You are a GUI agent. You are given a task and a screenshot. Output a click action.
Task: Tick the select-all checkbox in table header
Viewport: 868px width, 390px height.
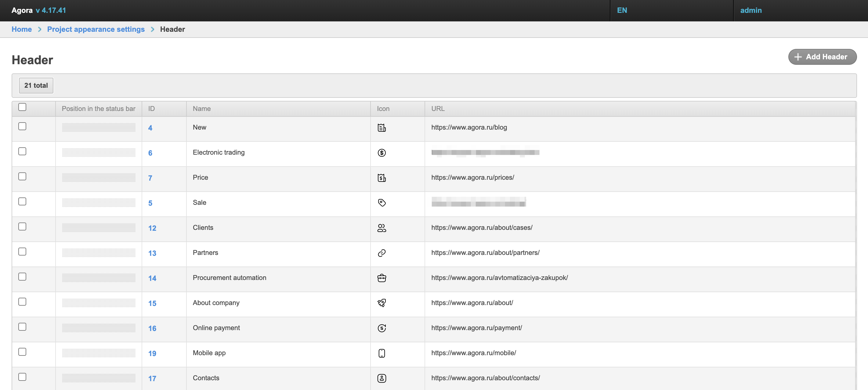click(x=22, y=107)
